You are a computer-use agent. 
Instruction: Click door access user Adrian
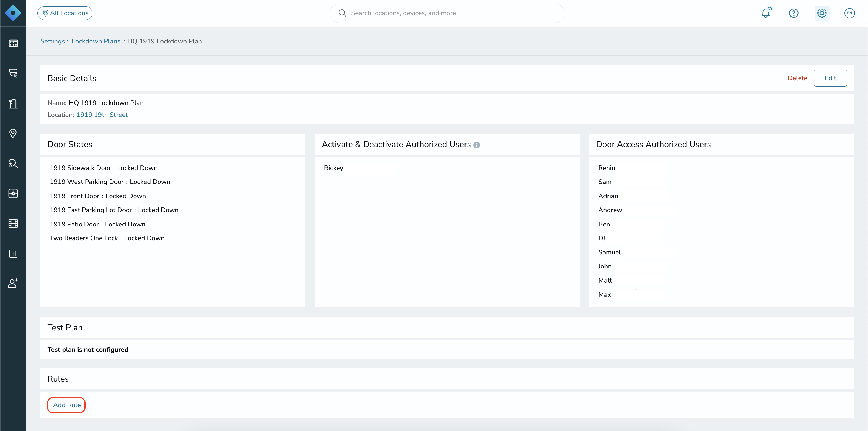tap(608, 196)
